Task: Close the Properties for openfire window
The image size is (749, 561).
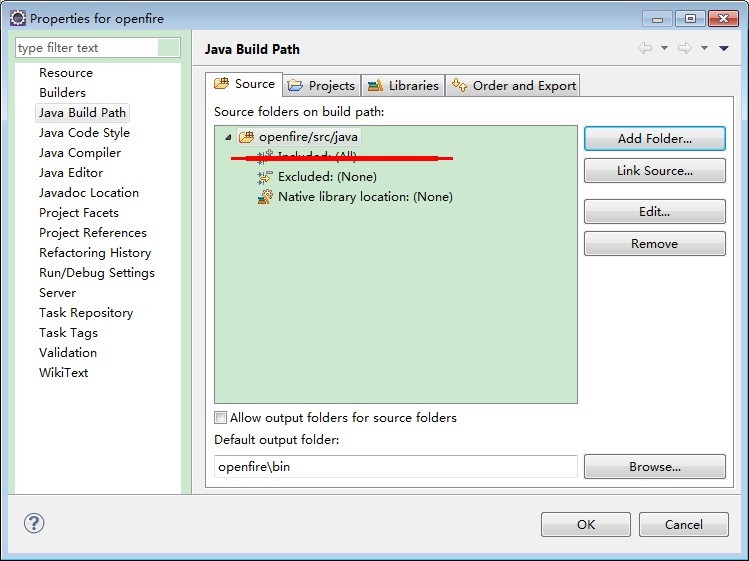Action: tap(723, 19)
